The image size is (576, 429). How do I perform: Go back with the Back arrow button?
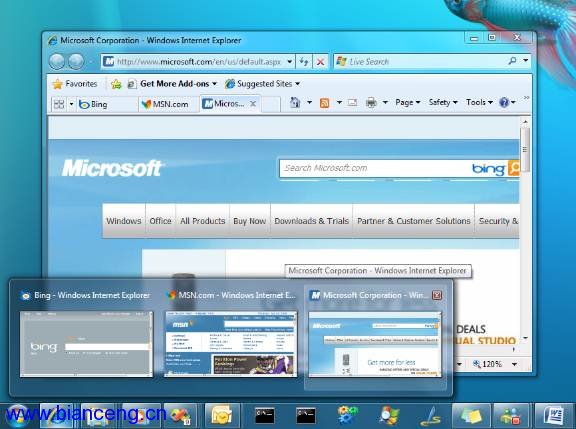click(x=57, y=61)
